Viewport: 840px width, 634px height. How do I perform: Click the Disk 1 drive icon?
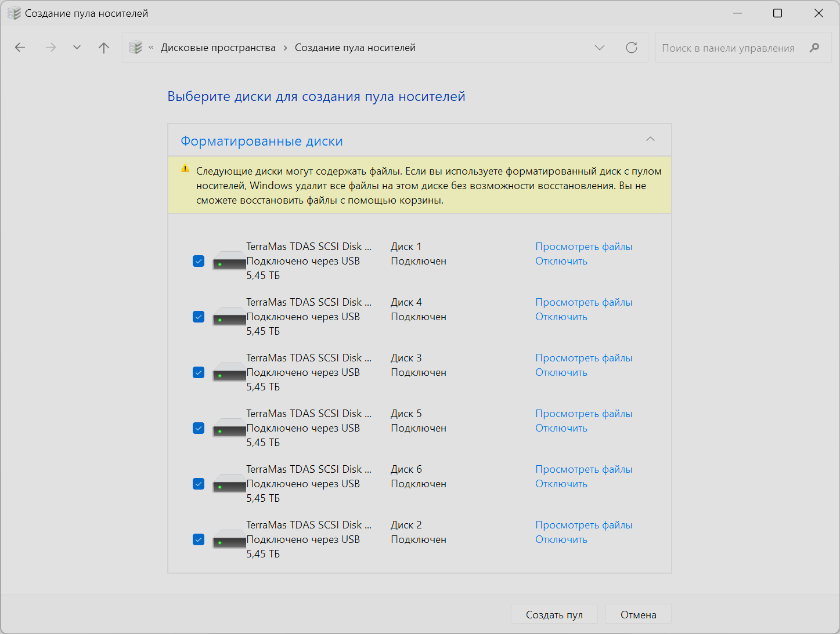pos(229,262)
